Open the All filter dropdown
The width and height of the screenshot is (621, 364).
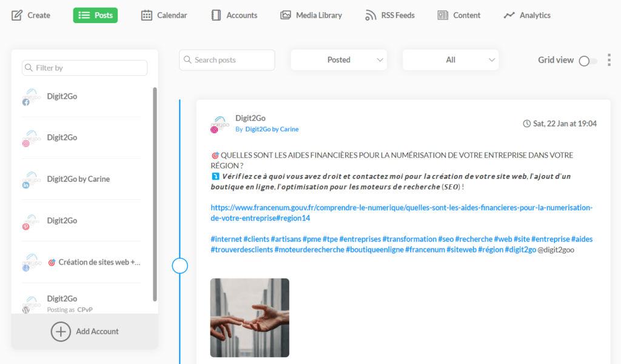(451, 59)
